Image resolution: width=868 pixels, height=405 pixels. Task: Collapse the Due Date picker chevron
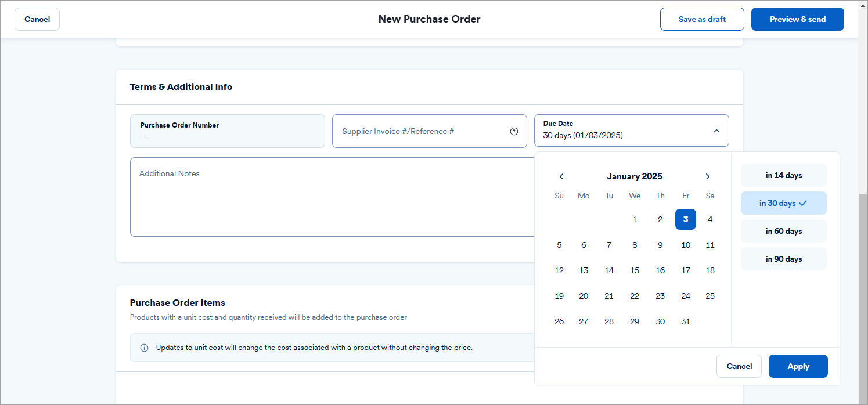pos(716,131)
